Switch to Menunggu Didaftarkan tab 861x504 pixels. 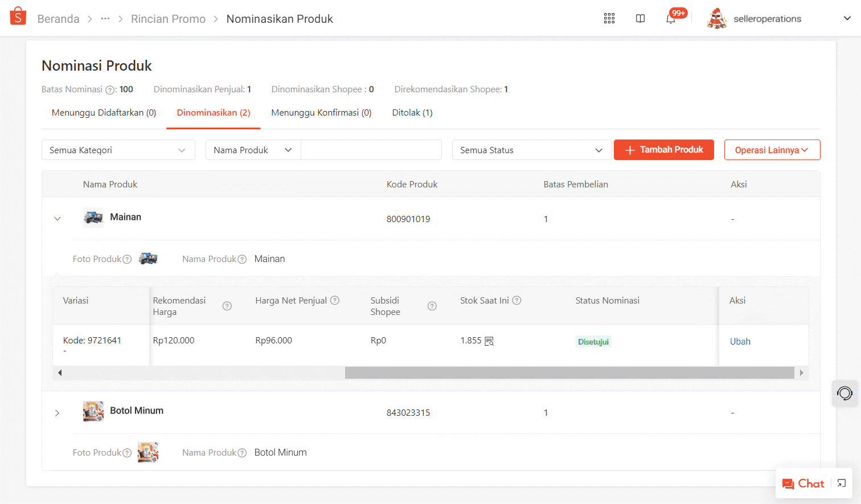coord(104,113)
